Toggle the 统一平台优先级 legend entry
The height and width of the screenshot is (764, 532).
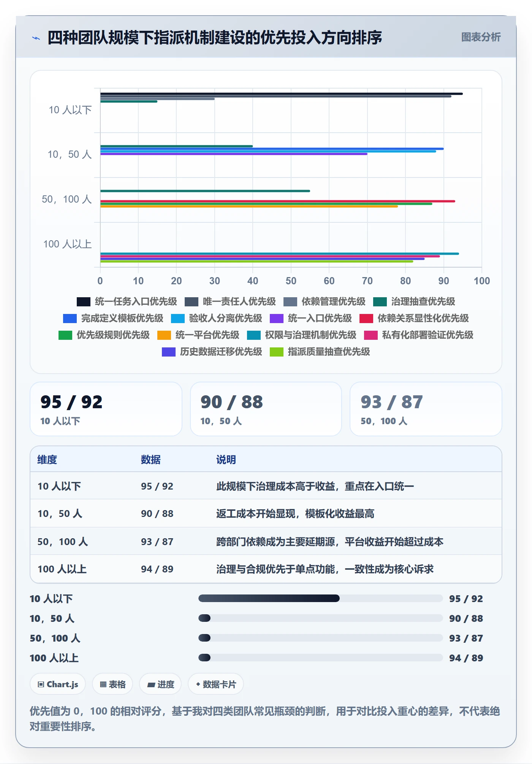[x=198, y=335]
